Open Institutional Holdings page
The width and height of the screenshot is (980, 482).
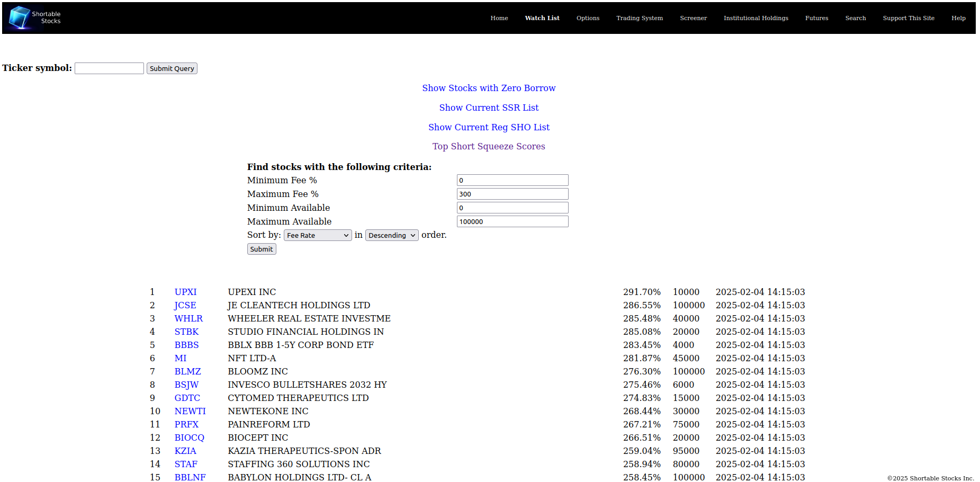(x=756, y=18)
